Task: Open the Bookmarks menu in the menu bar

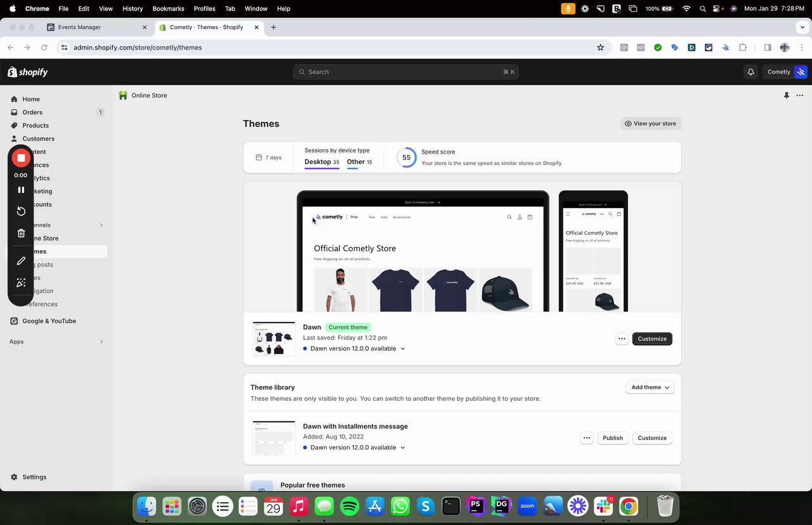Action: 168,9
